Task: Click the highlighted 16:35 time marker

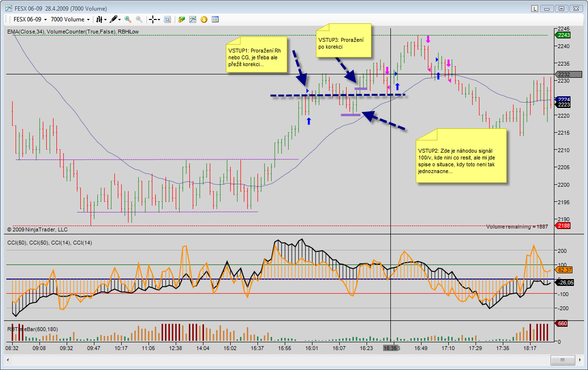Action: (391, 348)
